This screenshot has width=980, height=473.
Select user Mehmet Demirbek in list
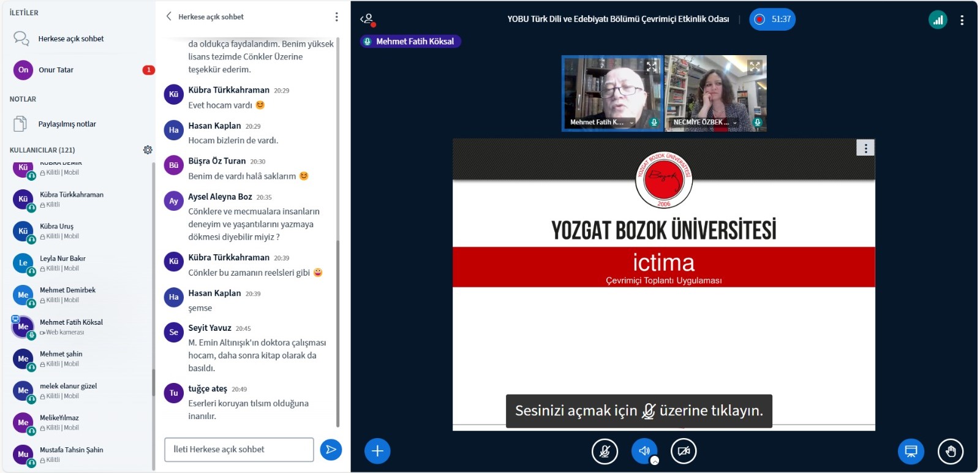coord(80,295)
